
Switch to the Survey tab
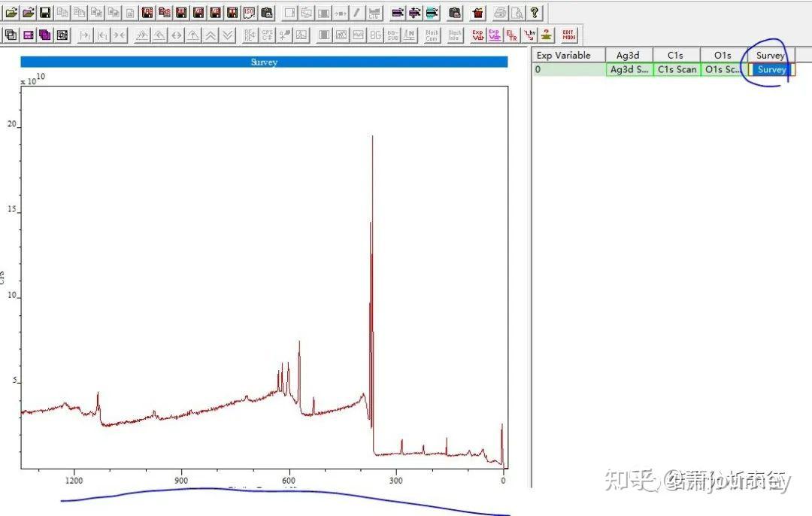[x=769, y=55]
